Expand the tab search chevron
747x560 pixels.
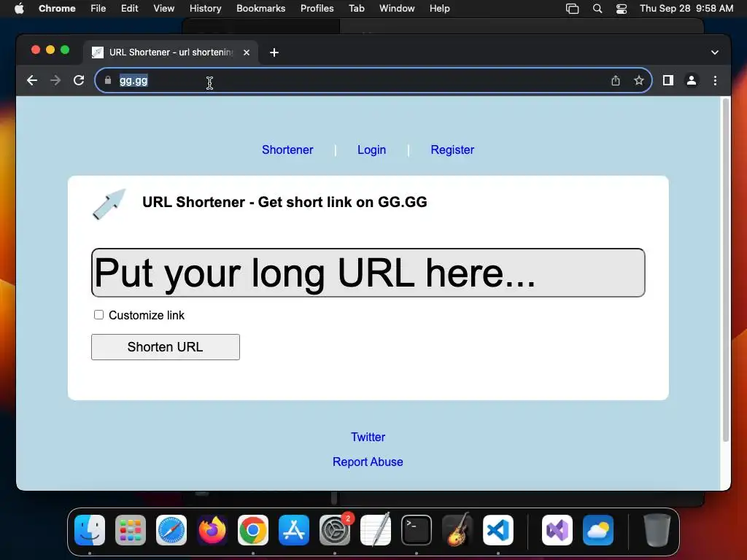pos(715,52)
